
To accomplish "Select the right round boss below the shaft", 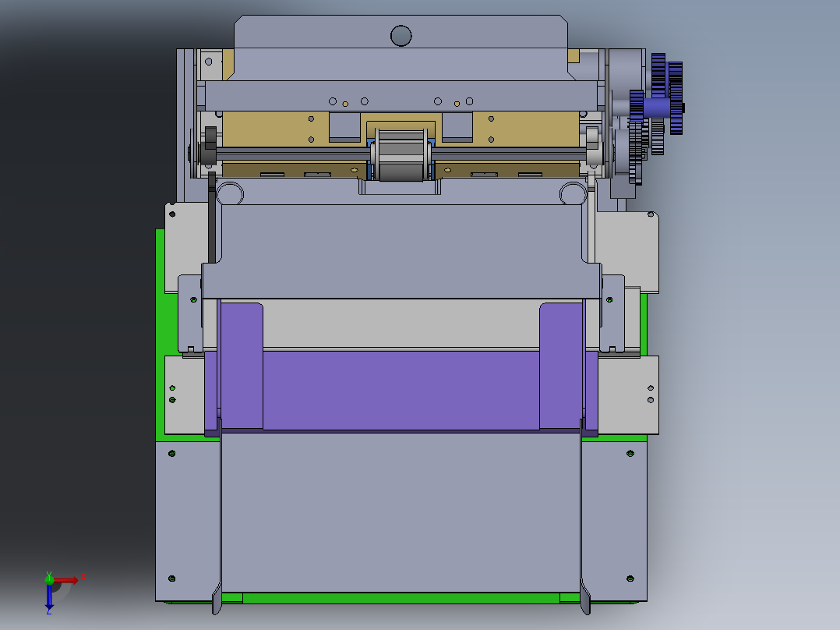I will click(x=574, y=193).
